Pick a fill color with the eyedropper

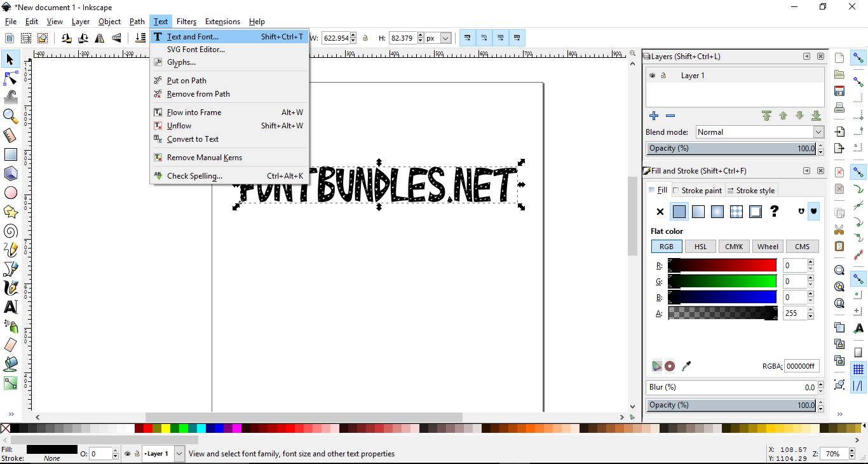pos(686,367)
